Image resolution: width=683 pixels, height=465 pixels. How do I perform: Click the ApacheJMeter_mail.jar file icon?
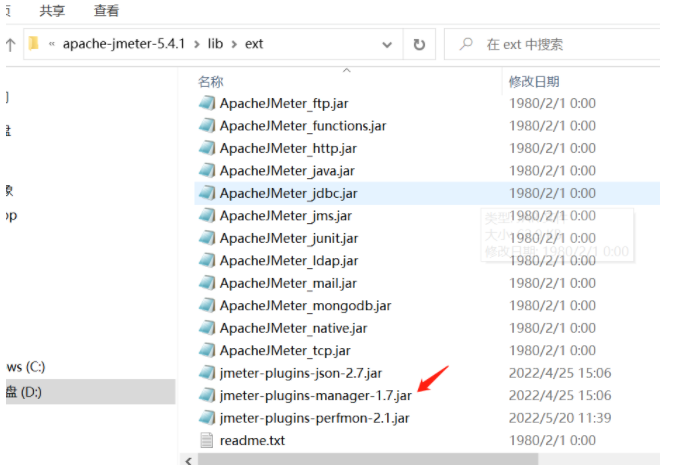point(207,283)
